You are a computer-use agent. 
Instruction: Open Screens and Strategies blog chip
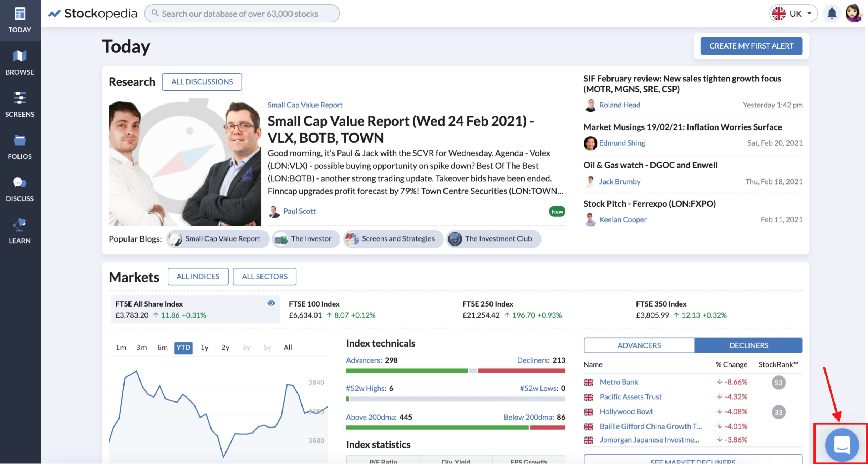click(x=393, y=239)
